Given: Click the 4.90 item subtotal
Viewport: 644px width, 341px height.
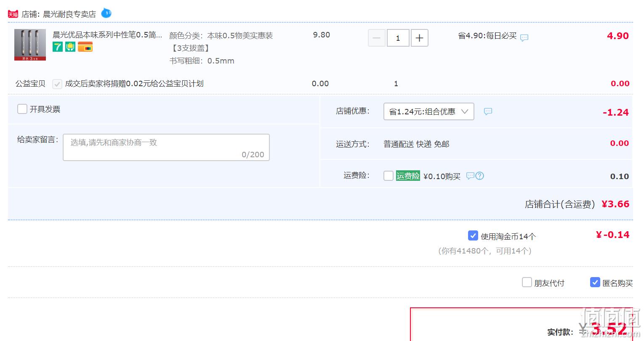Looking at the screenshot, I should point(618,36).
